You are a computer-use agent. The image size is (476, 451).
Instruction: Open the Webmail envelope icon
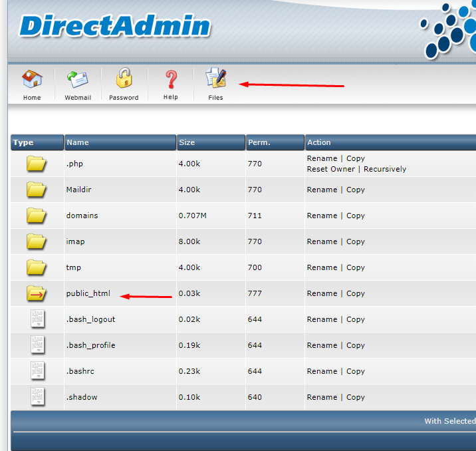[78, 79]
